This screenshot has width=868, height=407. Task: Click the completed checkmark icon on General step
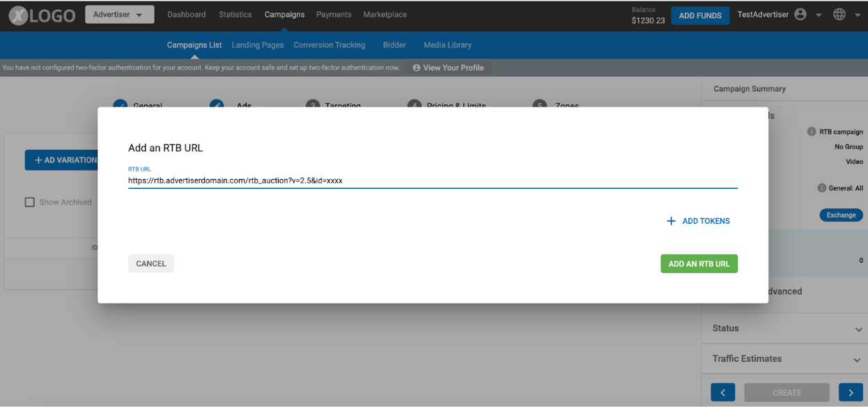coord(120,105)
